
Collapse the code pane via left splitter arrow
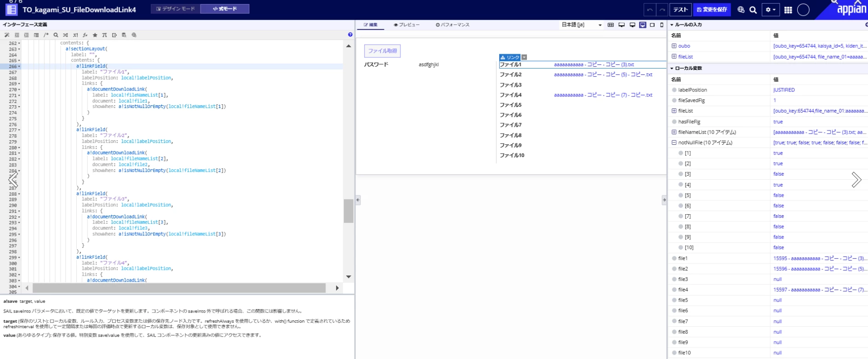[358, 200]
